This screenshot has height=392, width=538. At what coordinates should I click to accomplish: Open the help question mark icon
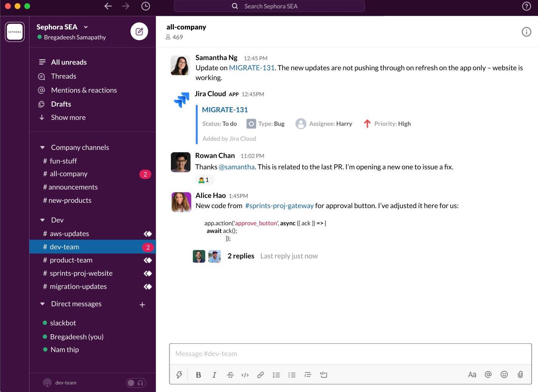(x=526, y=6)
